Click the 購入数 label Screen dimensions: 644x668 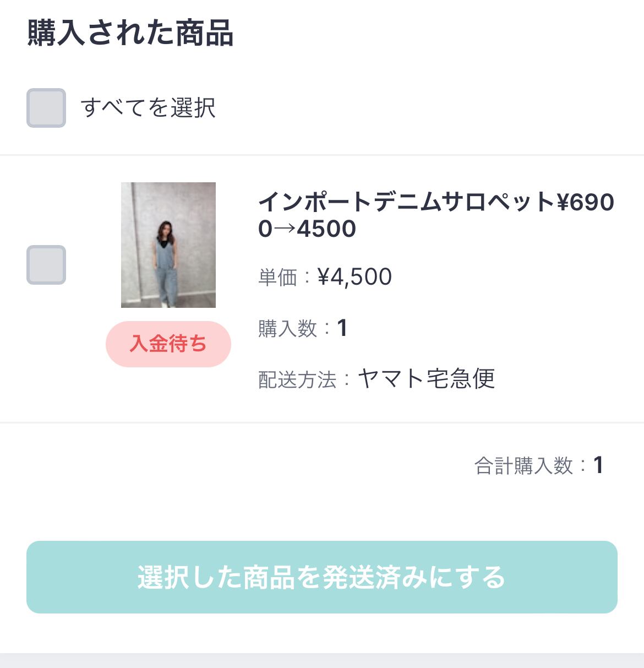pos(287,329)
